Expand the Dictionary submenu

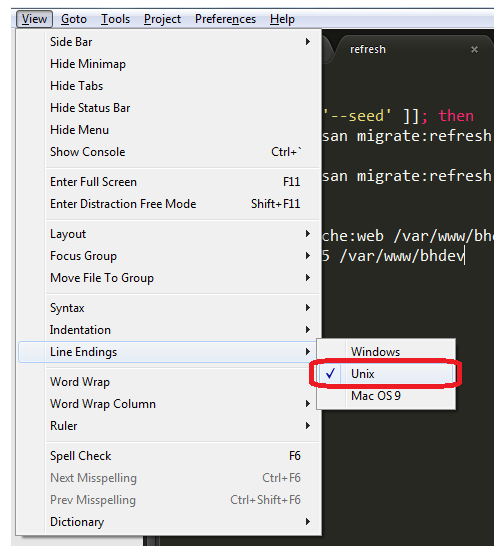point(169,522)
